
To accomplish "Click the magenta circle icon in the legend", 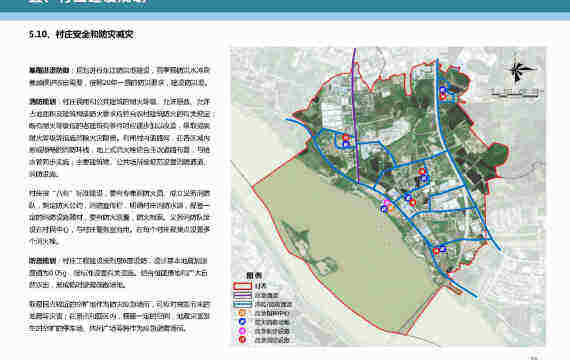I will pyautogui.click(x=242, y=331).
